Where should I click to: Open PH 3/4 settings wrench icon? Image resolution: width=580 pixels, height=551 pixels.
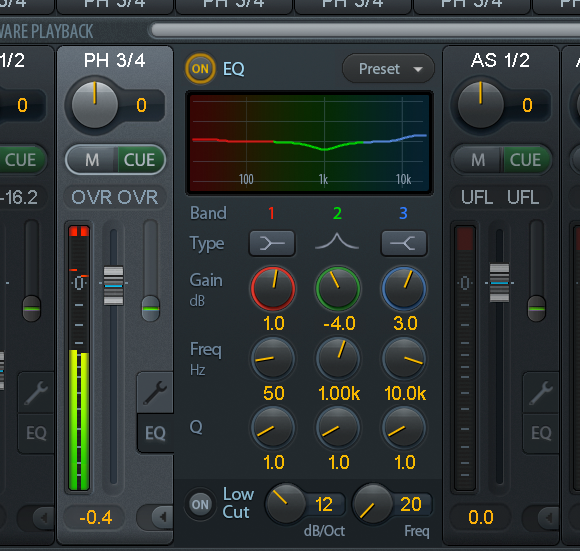(155, 392)
